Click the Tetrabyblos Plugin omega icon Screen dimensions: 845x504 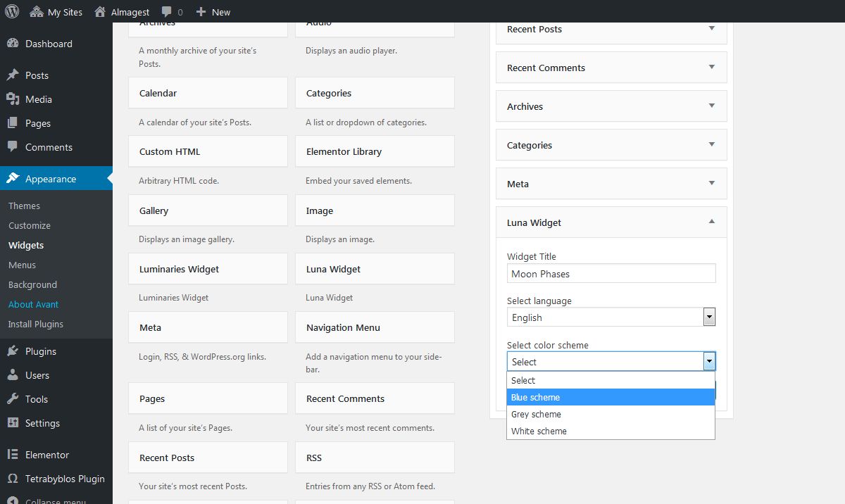pos(13,479)
